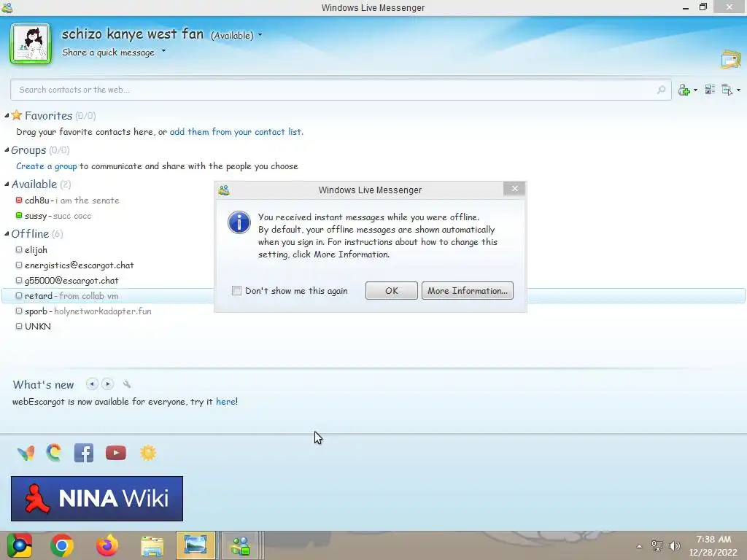Click the Search contacts or the web field
This screenshot has width=747, height=560.
point(341,90)
